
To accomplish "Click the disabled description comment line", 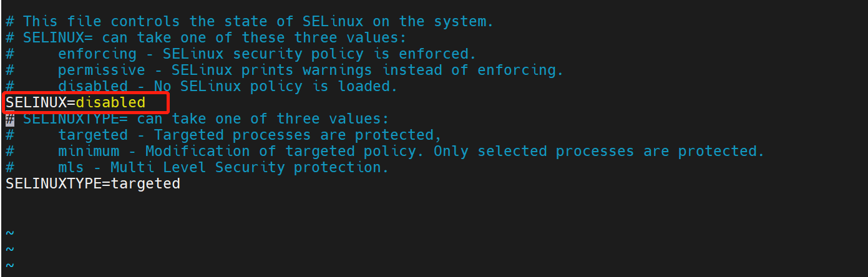I will [x=202, y=86].
